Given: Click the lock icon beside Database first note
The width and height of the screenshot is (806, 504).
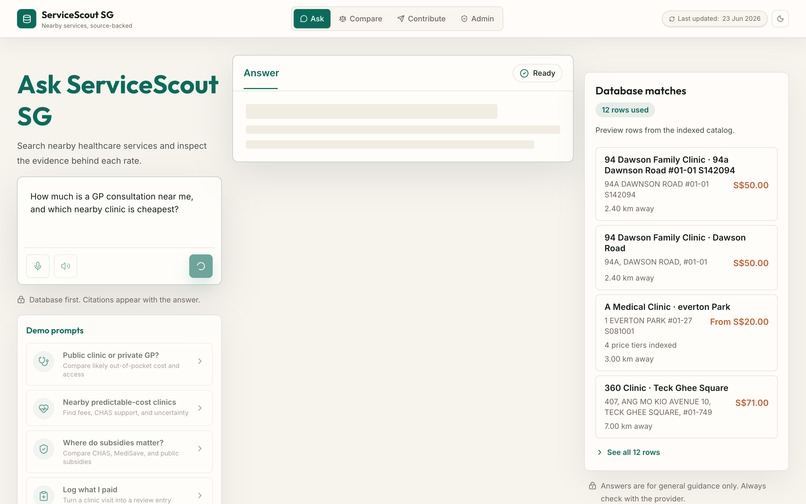Looking at the screenshot, I should click(21, 299).
